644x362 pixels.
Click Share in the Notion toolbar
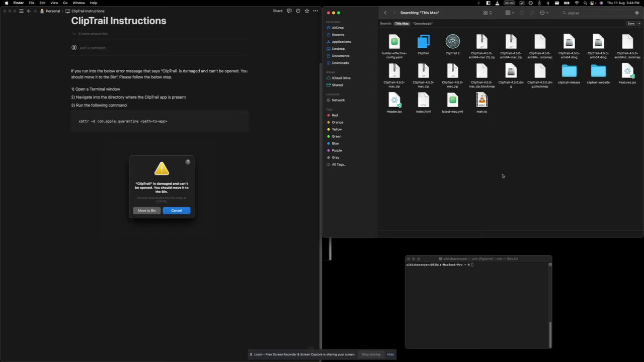(278, 11)
